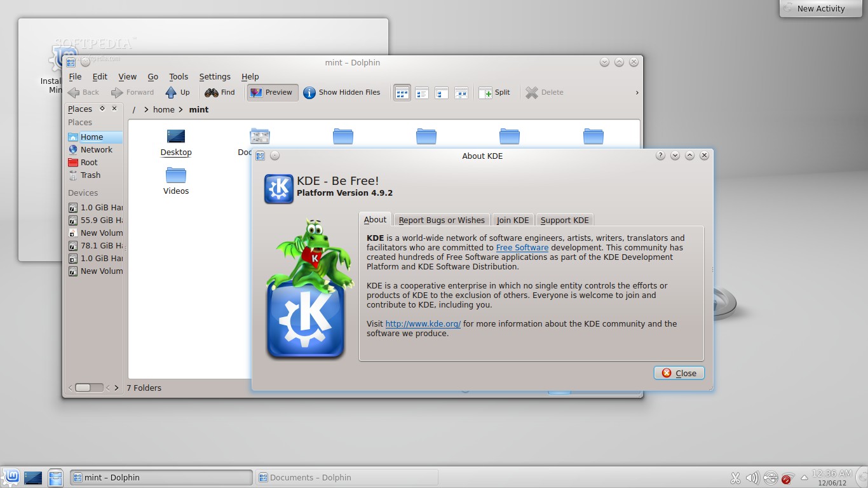
Task: Expand arrow before 'mint' in breadcrumb
Action: (181, 109)
